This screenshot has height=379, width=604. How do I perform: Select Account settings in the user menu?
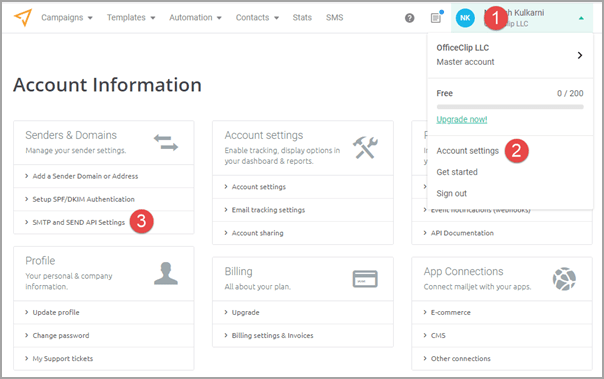point(467,151)
